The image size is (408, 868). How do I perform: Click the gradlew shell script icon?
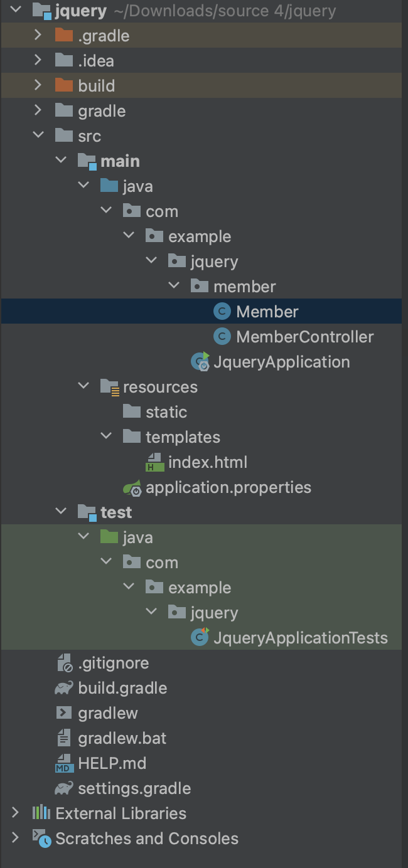63,713
